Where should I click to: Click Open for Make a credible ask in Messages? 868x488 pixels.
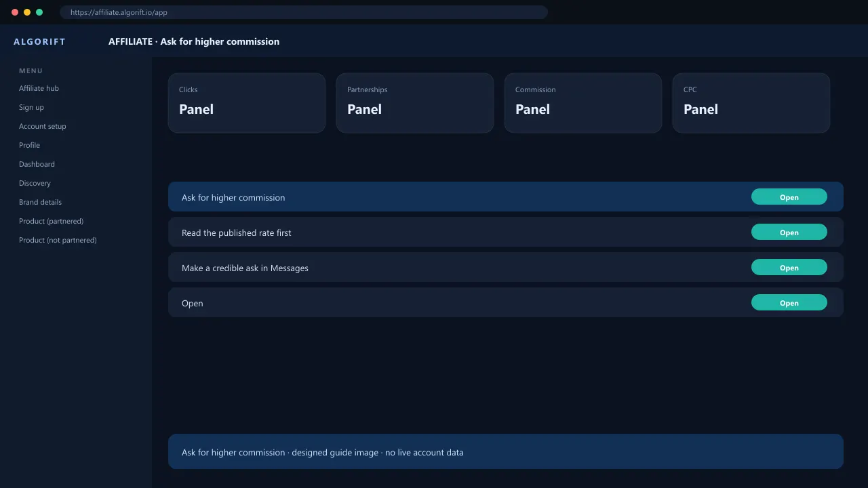pos(789,268)
